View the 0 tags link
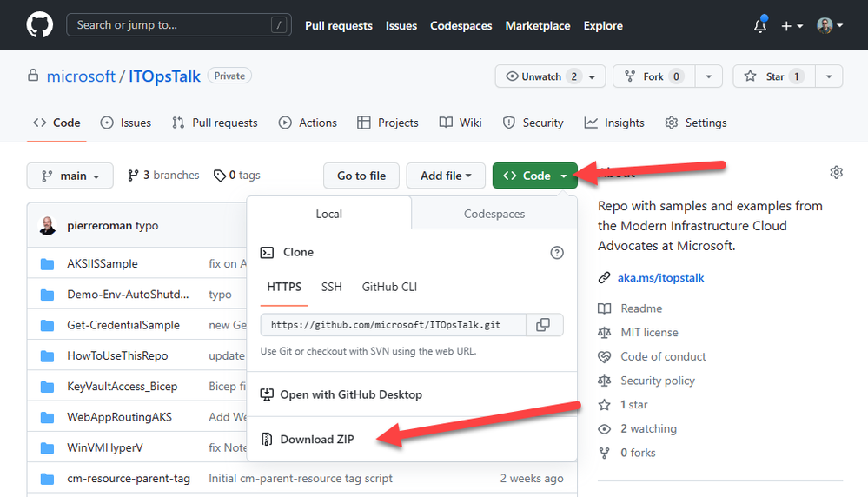This screenshot has width=868, height=497. tap(237, 175)
